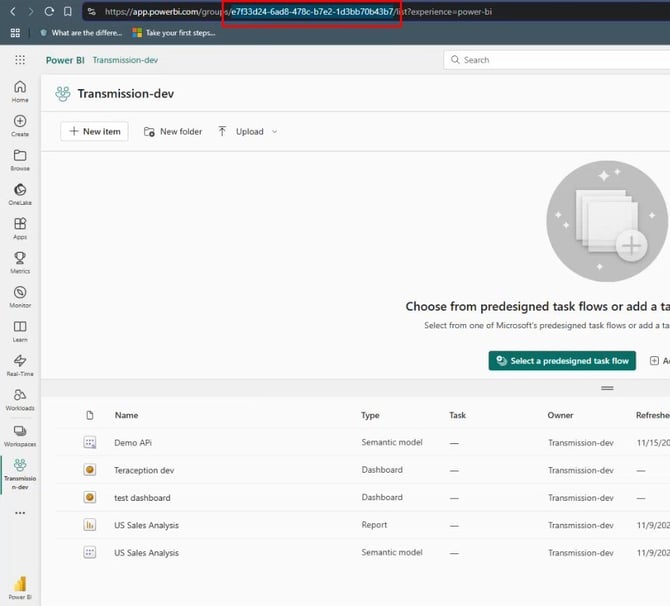Image resolution: width=670 pixels, height=606 pixels.
Task: Open the Monitor sidebar icon
Action: pos(20,297)
